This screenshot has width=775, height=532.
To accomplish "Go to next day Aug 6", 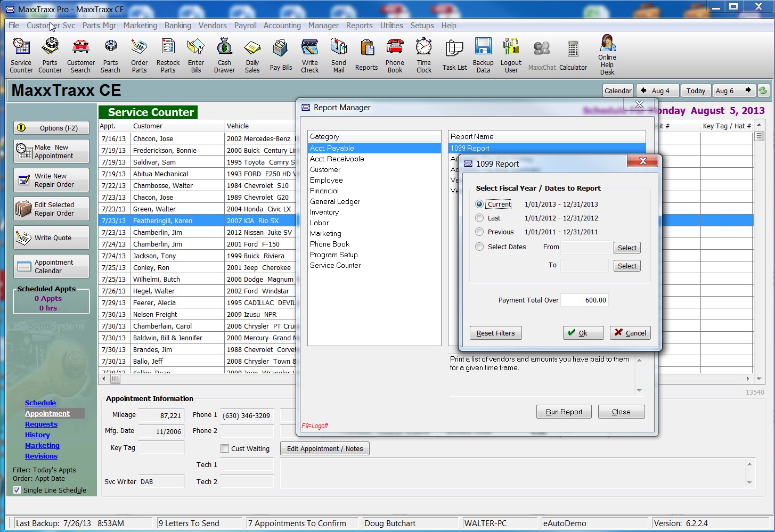I will pyautogui.click(x=734, y=91).
